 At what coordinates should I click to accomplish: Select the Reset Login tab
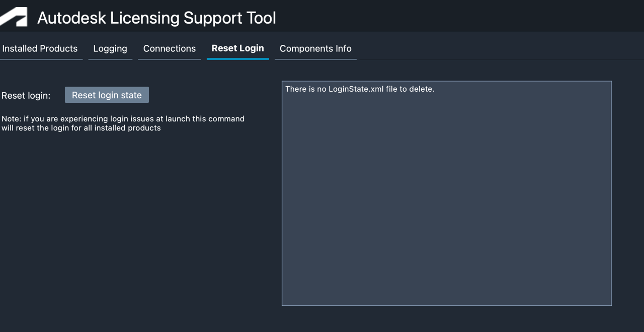coord(238,48)
